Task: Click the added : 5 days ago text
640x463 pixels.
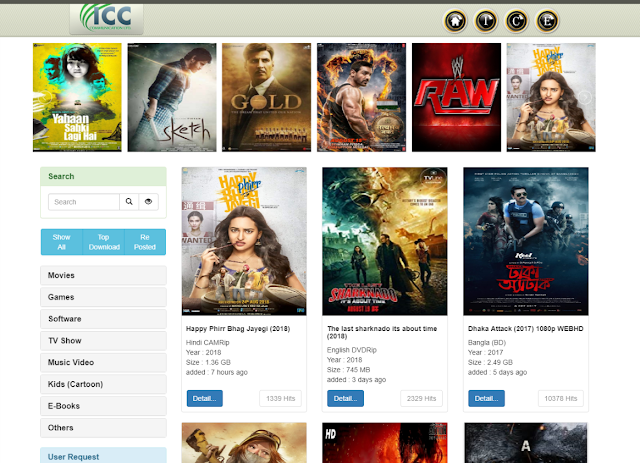Action: [498, 372]
